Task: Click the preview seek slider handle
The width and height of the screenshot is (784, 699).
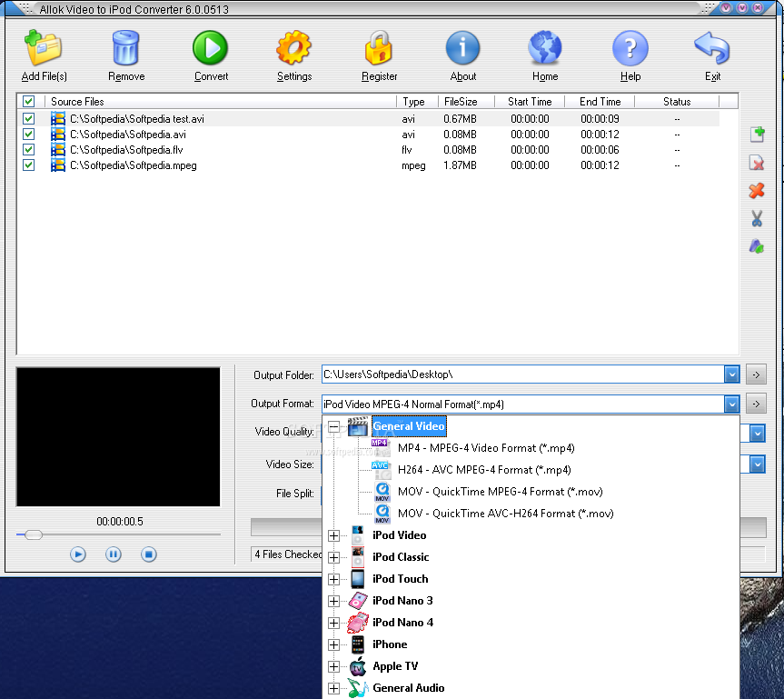Action: pyautogui.click(x=34, y=534)
